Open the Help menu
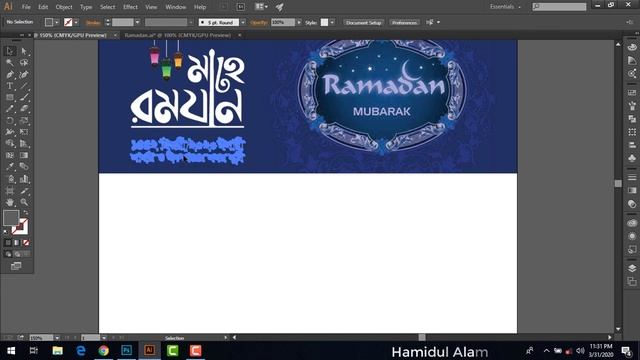The height and width of the screenshot is (360, 640). [x=200, y=7]
